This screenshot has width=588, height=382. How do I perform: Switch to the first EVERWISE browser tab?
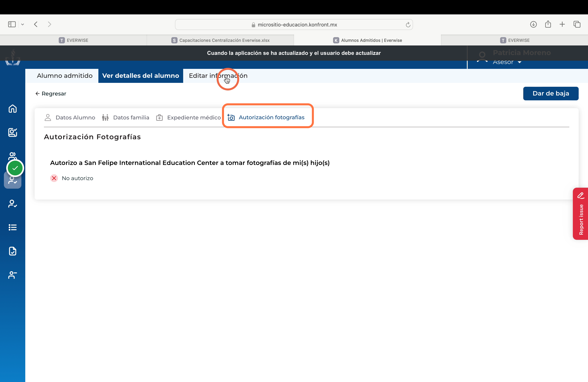pyautogui.click(x=73, y=40)
